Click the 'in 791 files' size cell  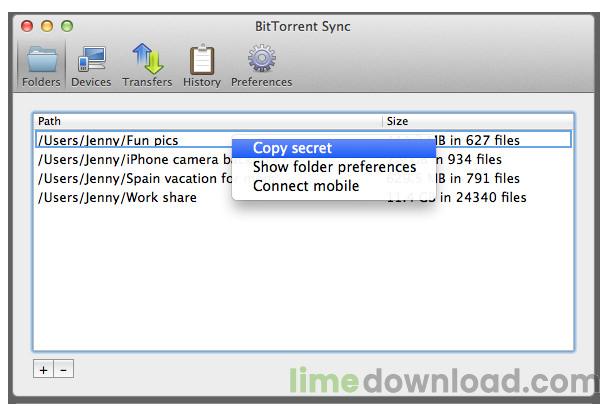(478, 179)
